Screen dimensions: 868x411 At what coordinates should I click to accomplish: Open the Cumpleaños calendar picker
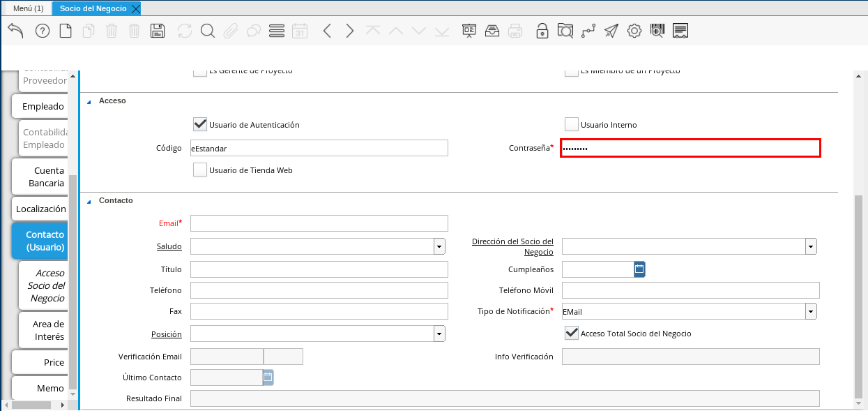(639, 269)
